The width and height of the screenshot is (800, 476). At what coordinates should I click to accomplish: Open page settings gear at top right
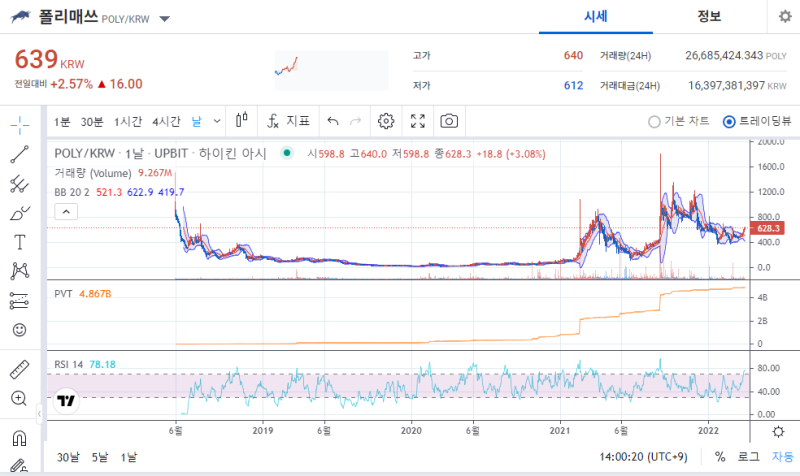coord(785,16)
